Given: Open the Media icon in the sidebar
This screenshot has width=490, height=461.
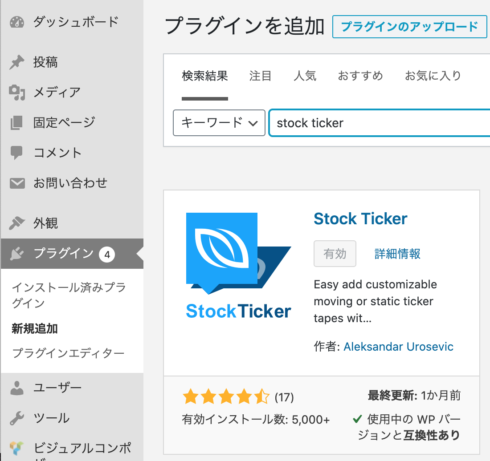Looking at the screenshot, I should pyautogui.click(x=17, y=92).
